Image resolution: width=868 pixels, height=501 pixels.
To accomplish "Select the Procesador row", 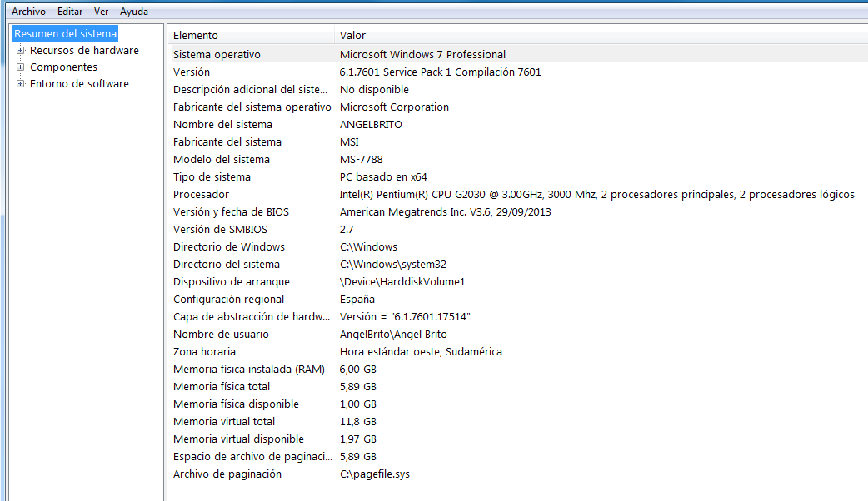I will click(x=201, y=195).
